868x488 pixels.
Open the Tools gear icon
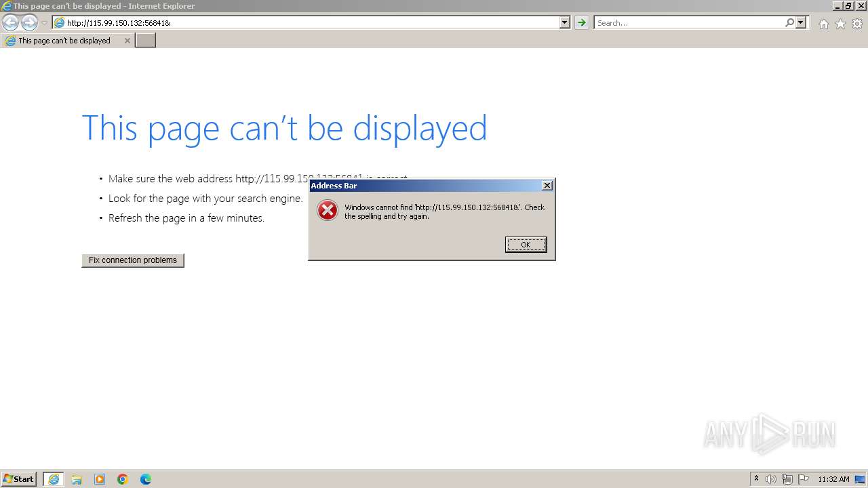tap(857, 24)
